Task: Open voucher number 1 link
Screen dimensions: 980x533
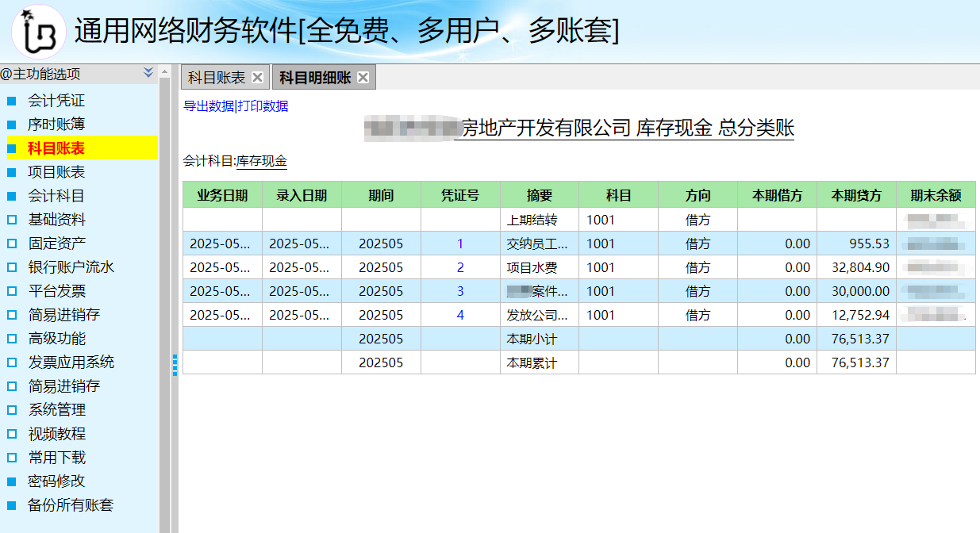Action: pos(460,243)
